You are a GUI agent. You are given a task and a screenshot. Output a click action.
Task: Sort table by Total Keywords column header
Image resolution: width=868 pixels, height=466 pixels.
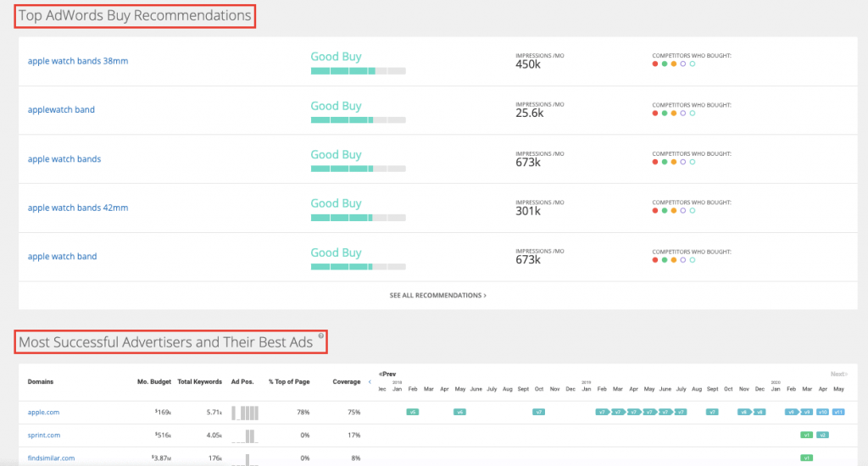(x=199, y=382)
